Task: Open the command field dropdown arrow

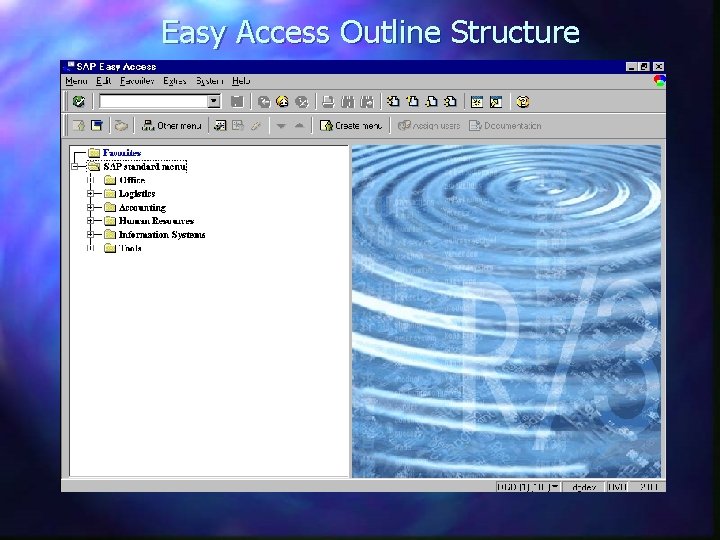Action: pyautogui.click(x=214, y=101)
